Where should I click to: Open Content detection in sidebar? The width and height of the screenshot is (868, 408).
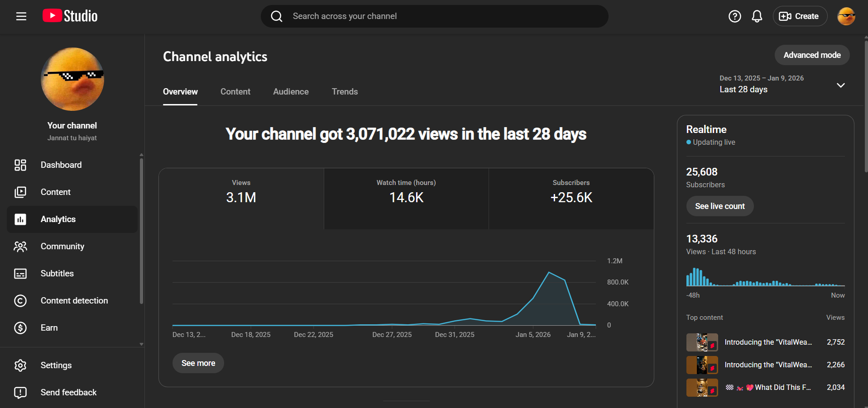74,301
